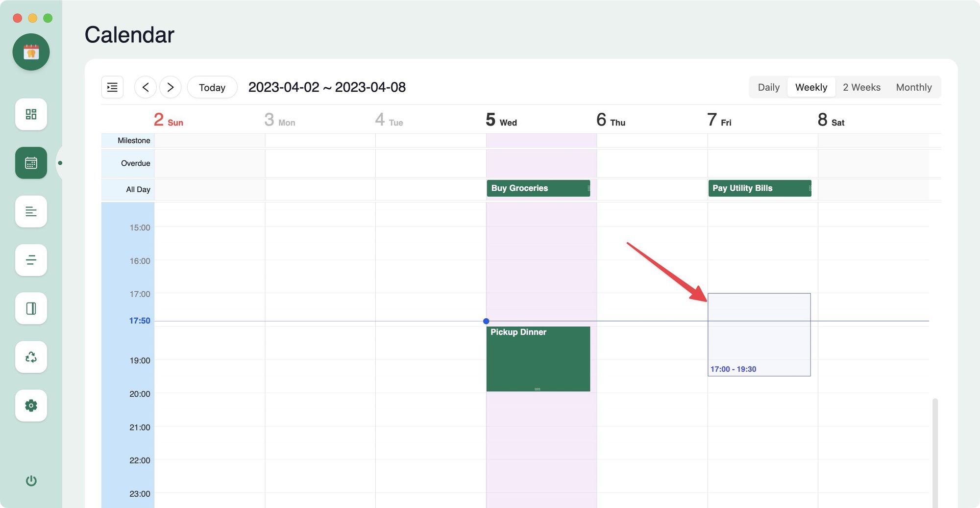This screenshot has height=508, width=980.
Task: Switch to Monthly view tab
Action: pos(913,87)
